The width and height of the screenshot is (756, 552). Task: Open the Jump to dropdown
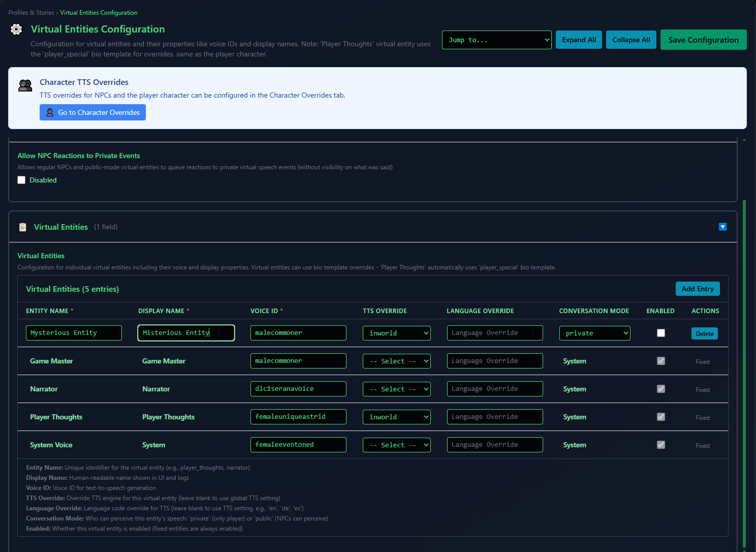pos(496,40)
